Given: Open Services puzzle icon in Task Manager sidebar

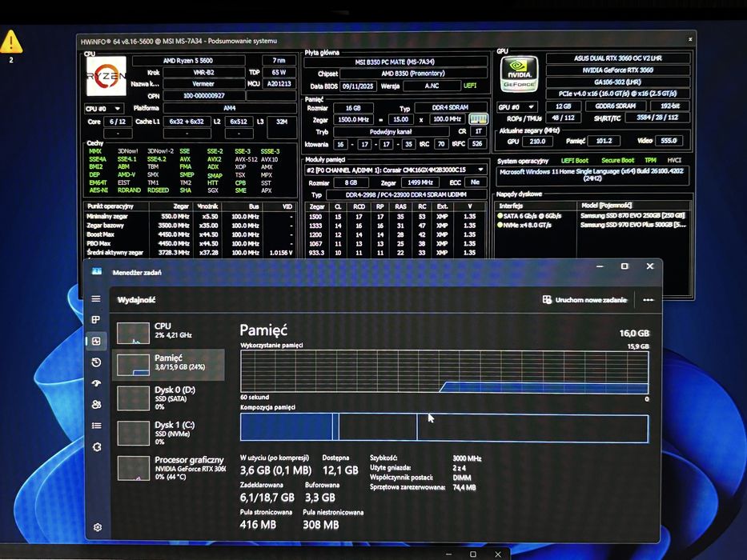Looking at the screenshot, I should tap(97, 447).
